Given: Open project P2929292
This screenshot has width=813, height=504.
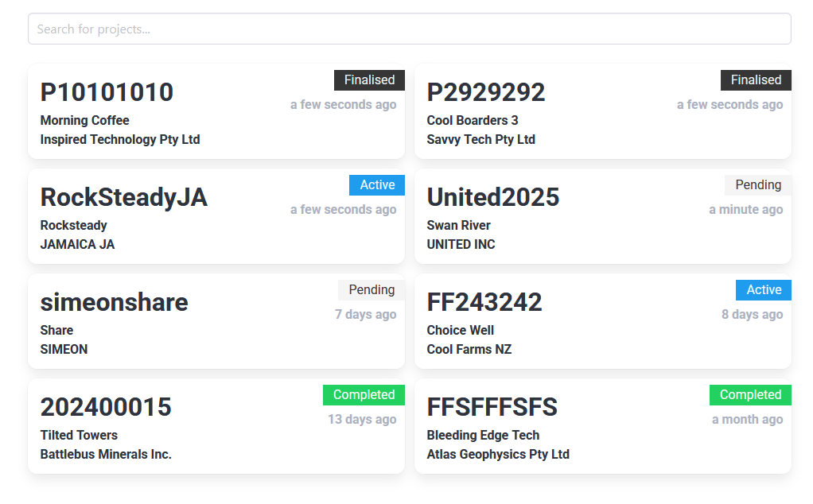Looking at the screenshot, I should coord(486,93).
